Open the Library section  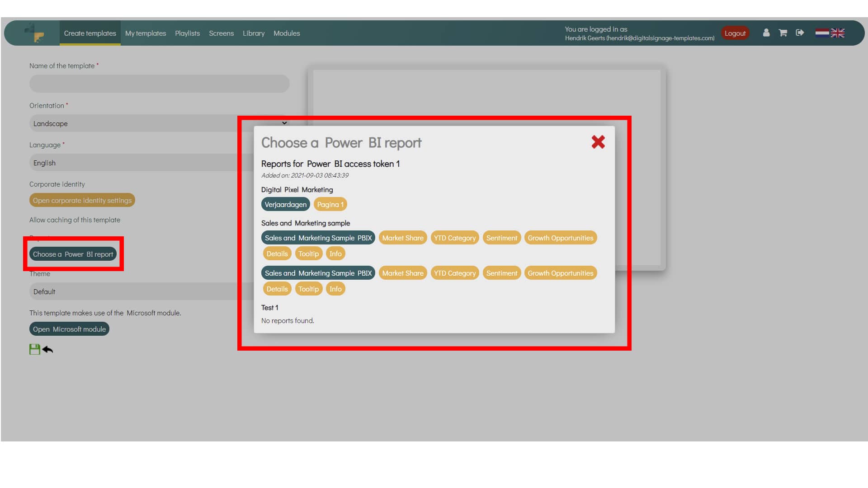point(254,33)
